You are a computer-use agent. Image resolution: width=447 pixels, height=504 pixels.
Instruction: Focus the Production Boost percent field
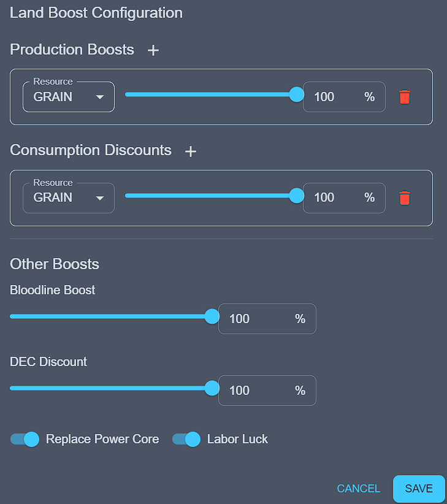pos(334,97)
